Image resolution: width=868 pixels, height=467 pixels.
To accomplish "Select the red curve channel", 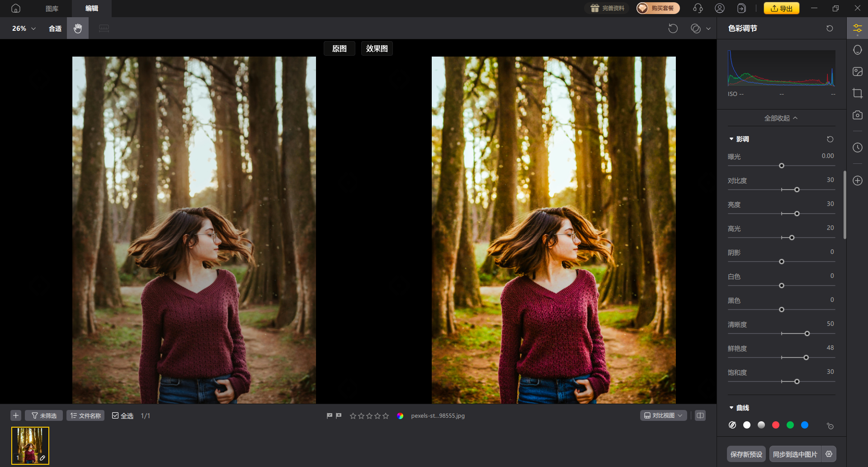I will tap(776, 425).
